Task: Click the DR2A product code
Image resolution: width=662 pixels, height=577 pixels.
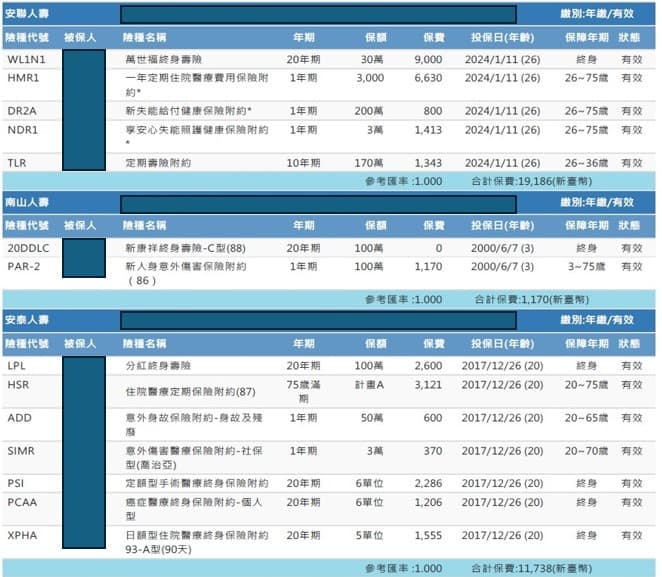Action: coord(22,111)
